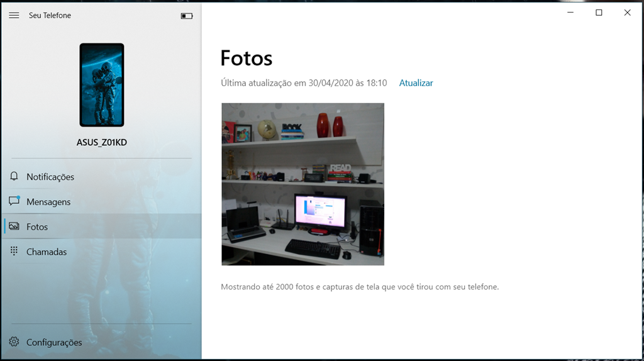Switch to the Chamadas section
This screenshot has height=361, width=644.
47,252
